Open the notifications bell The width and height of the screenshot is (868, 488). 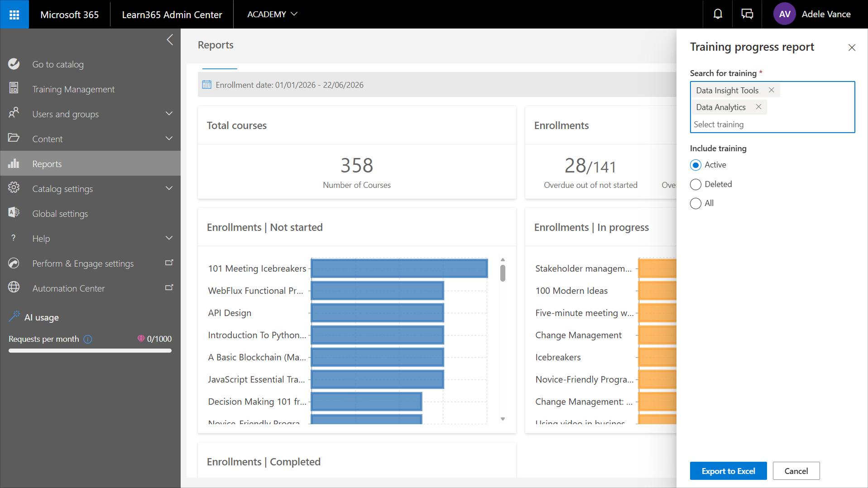click(x=718, y=14)
